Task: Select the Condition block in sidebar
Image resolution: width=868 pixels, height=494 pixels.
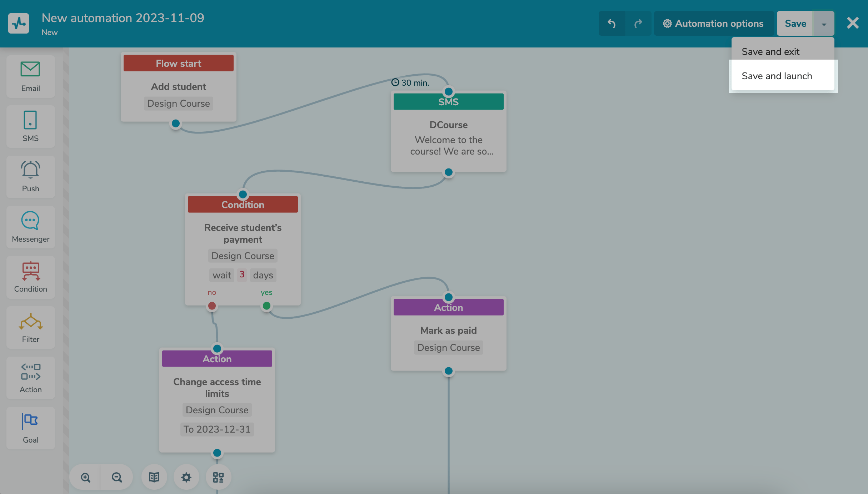Action: pyautogui.click(x=30, y=277)
